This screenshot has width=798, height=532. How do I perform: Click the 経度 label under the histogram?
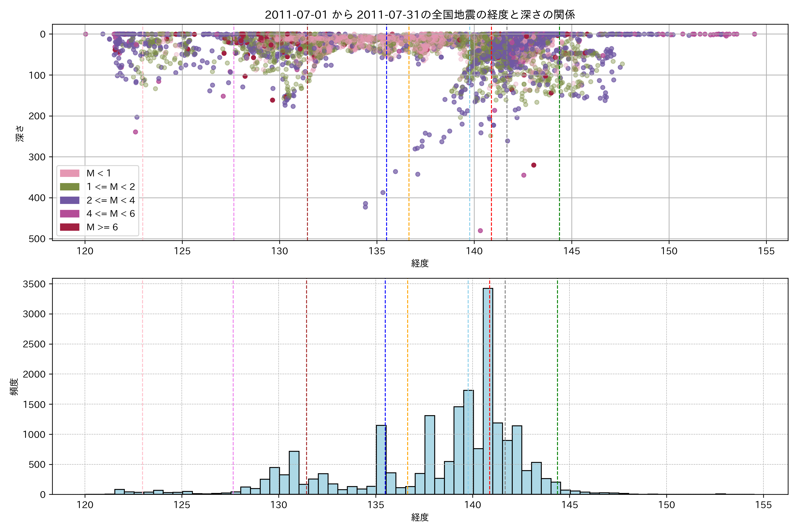click(x=420, y=517)
